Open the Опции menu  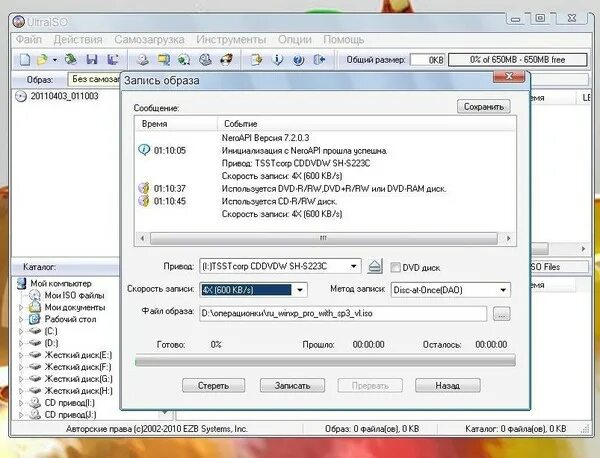295,39
